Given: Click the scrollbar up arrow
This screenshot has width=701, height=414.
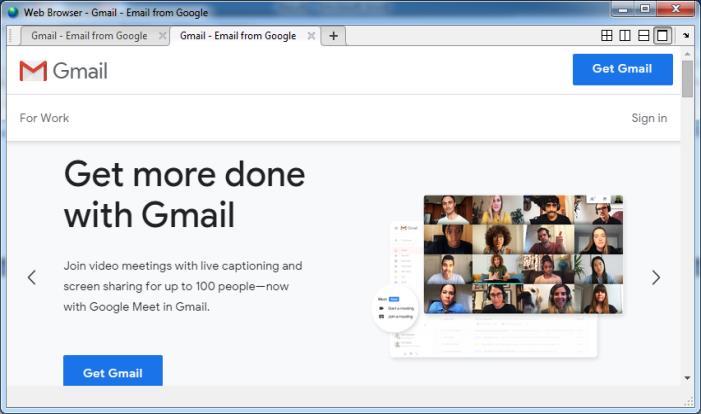Looking at the screenshot, I should tap(687, 54).
